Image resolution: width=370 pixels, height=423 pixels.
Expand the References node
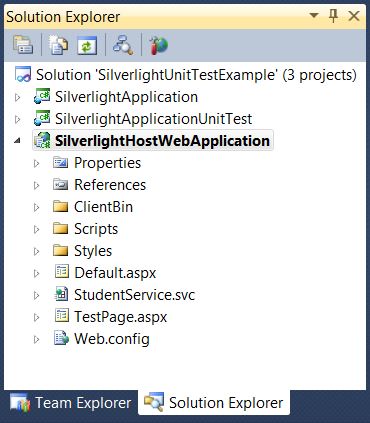point(37,185)
